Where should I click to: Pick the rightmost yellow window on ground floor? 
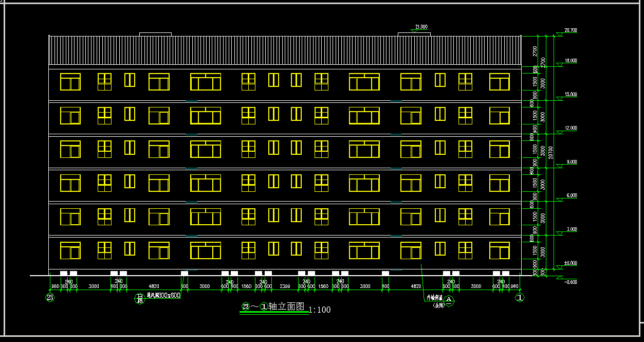point(499,250)
